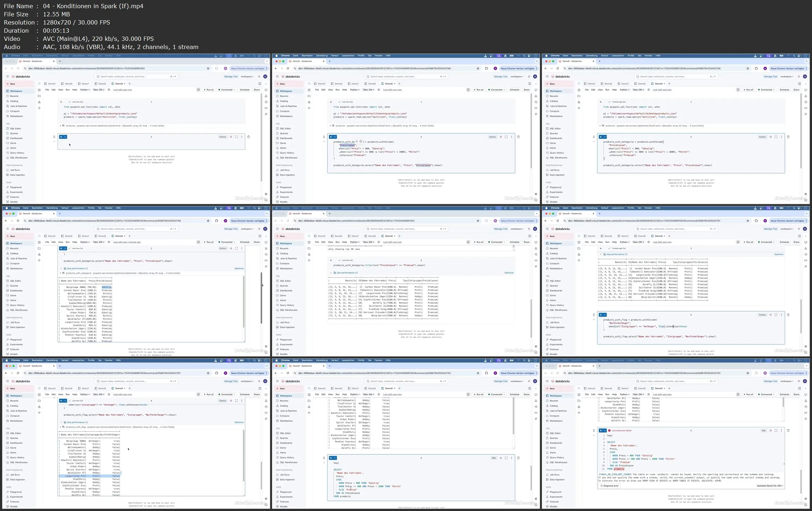Collapse cell 4 via the chevron under its drag handle

click(594, 320)
